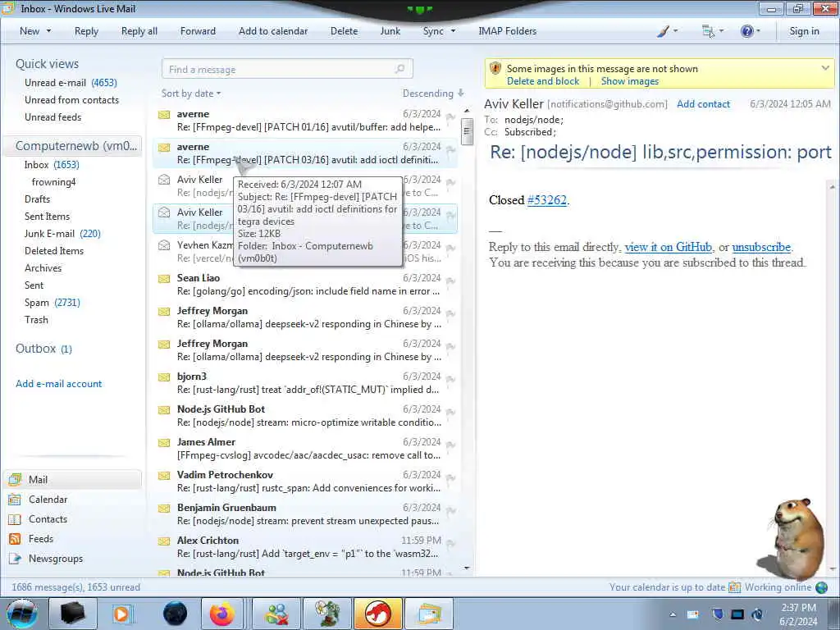Click the Contacts book icon
The image size is (840, 630).
pos(15,519)
